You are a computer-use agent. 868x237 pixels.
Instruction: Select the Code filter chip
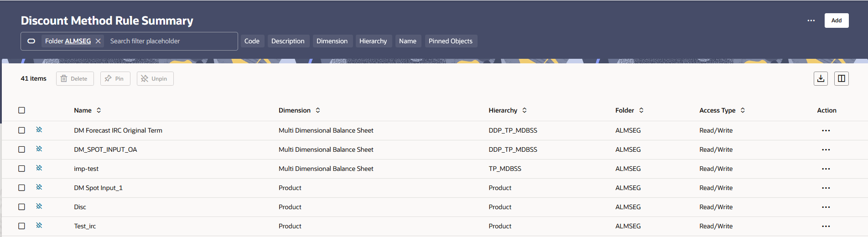[252, 41]
